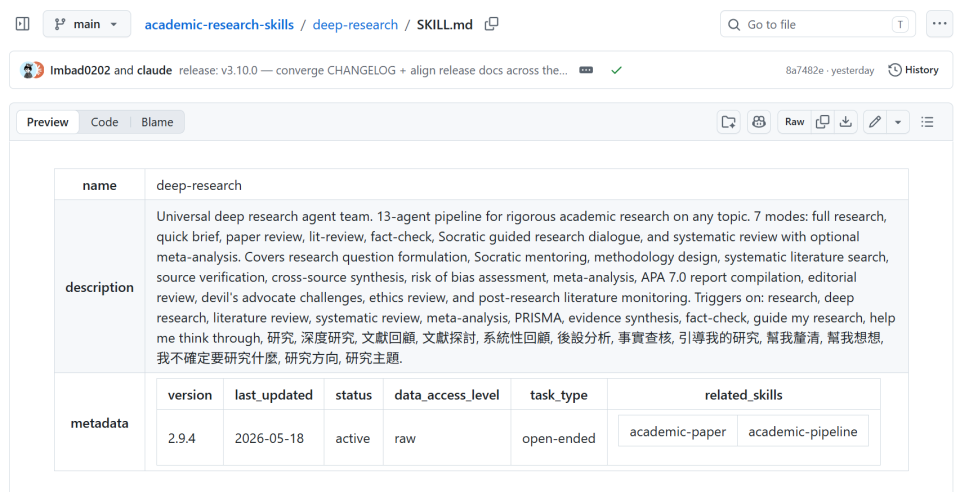View file History

(913, 70)
